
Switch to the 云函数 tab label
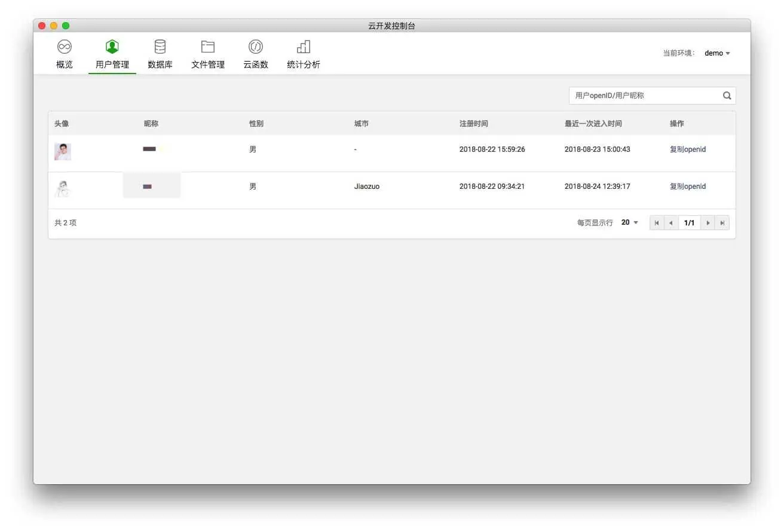point(256,65)
